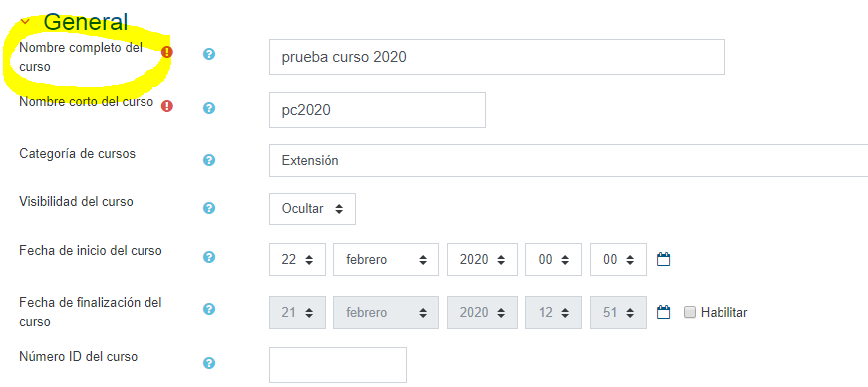Image resolution: width=868 pixels, height=387 pixels.
Task: Enable the Habilitar checkbox for end date
Action: pyautogui.click(x=690, y=313)
